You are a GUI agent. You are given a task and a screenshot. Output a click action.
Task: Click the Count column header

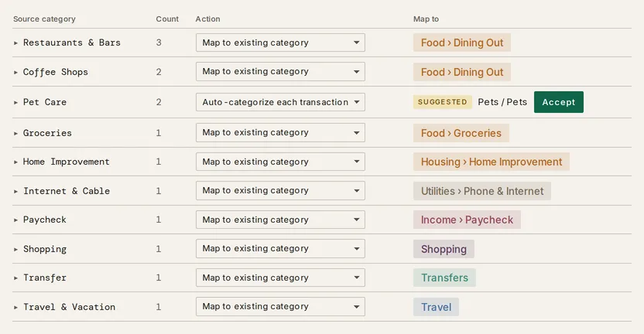pyautogui.click(x=167, y=19)
